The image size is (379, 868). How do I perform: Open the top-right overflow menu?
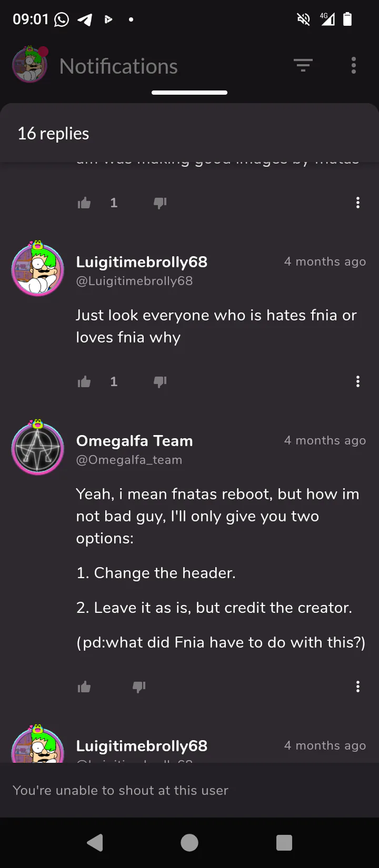click(354, 66)
